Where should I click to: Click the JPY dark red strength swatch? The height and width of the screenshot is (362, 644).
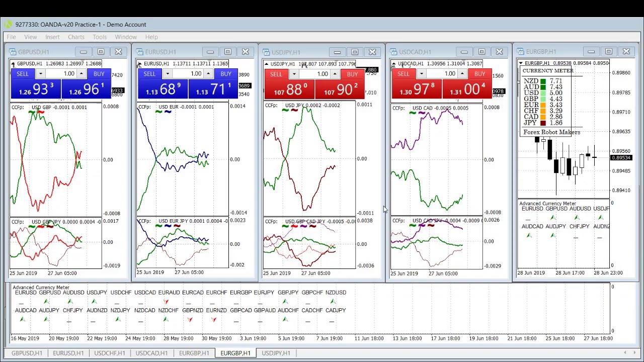[x=543, y=123]
